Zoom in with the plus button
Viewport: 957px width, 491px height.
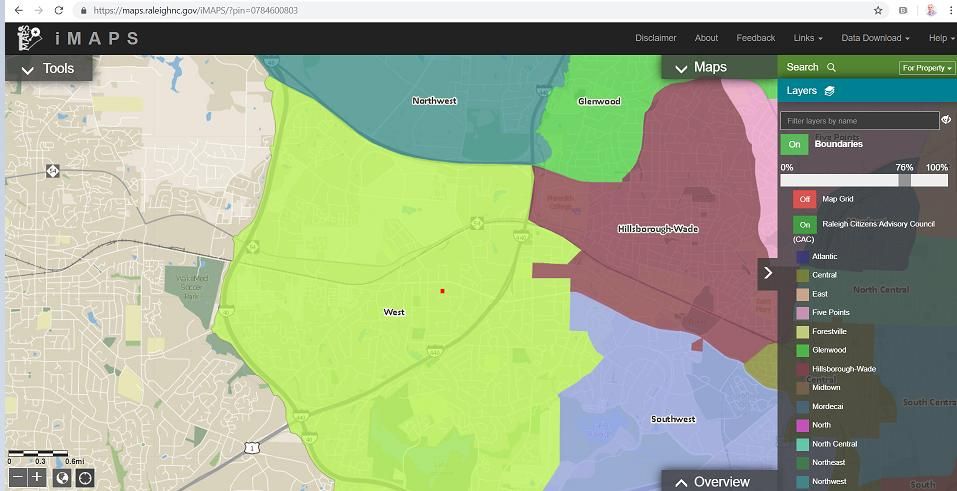37,478
